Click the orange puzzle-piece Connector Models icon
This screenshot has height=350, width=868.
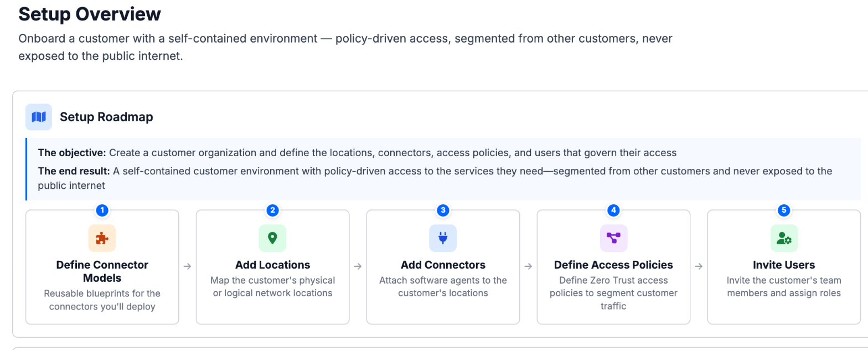(x=102, y=238)
